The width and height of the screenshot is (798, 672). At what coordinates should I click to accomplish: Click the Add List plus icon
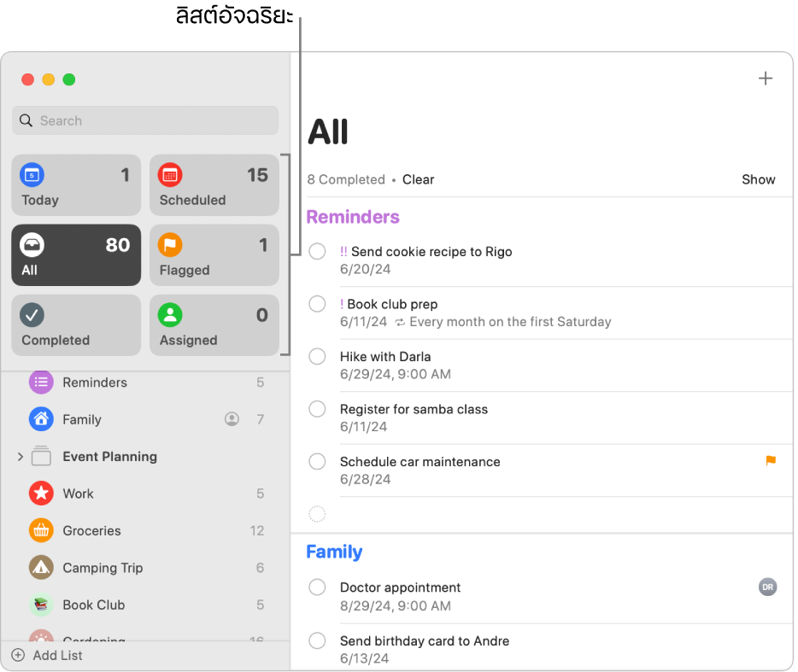(18, 655)
